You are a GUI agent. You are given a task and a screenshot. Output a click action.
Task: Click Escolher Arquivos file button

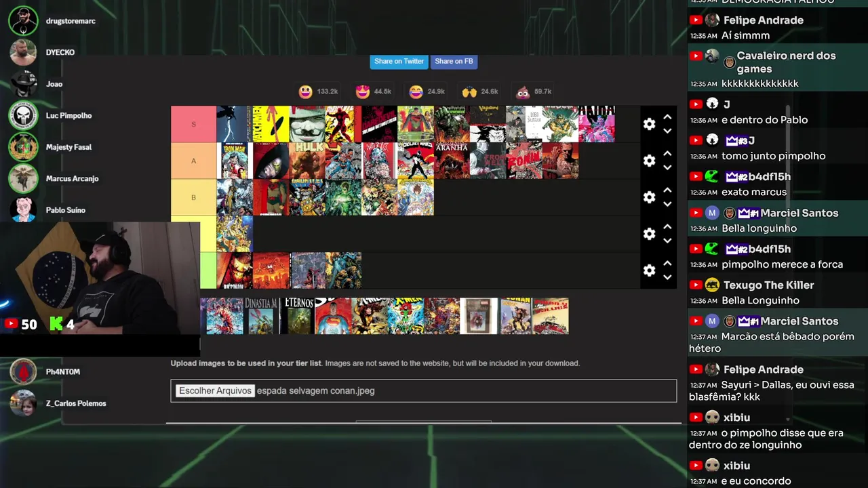coord(215,391)
